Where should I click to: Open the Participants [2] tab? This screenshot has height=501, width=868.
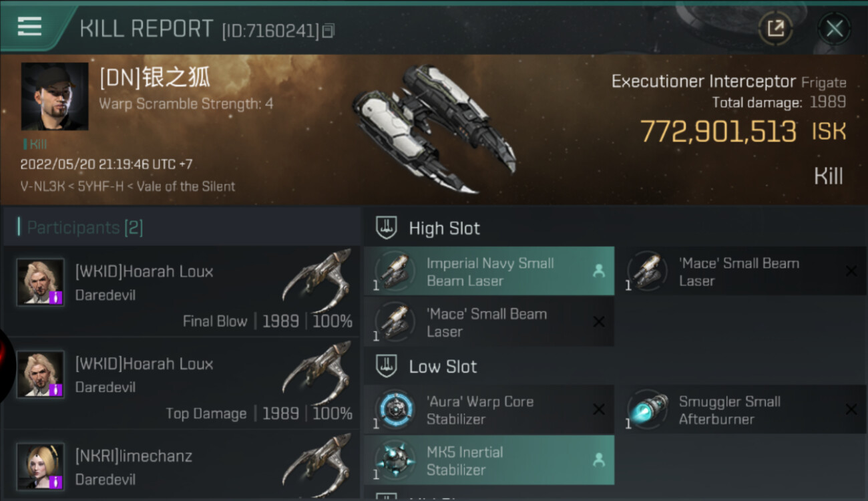point(84,228)
